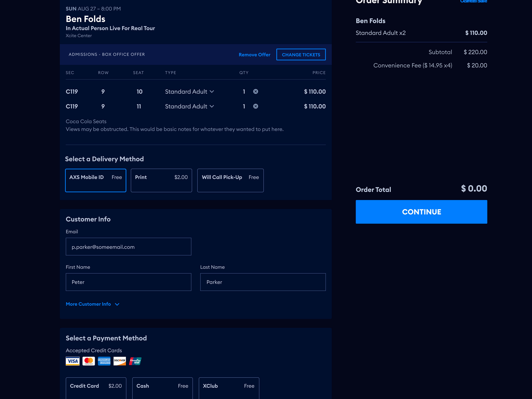Image resolution: width=532 pixels, height=399 pixels.
Task: Click the price of seat 10
Action: (315, 92)
